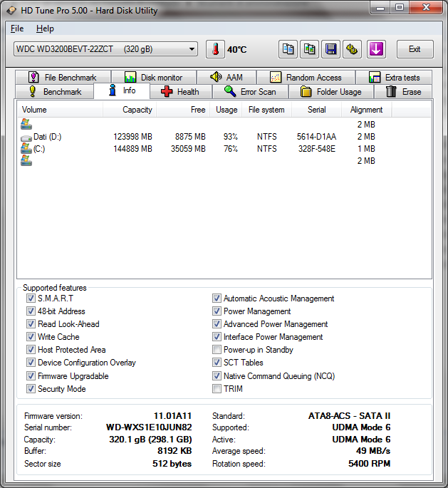Toggle the Power-up in Standby checkbox
This screenshot has height=488, width=448.
coord(217,350)
